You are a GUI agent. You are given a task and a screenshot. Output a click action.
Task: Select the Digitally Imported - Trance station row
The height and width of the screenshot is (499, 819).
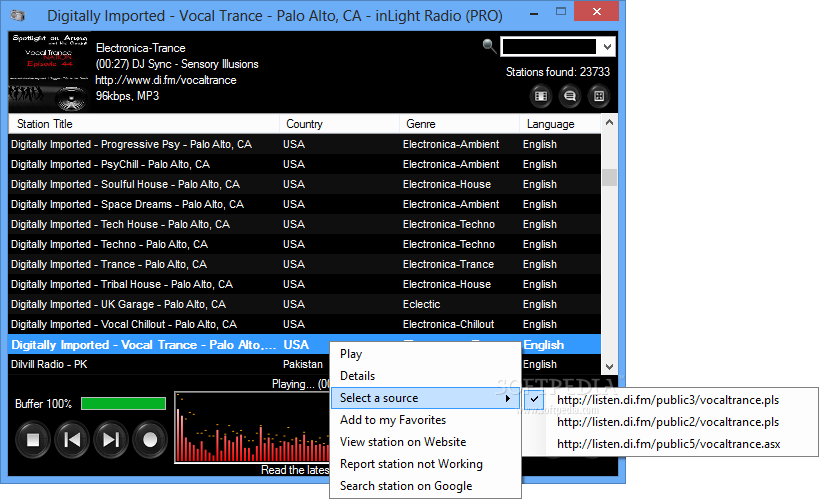pos(305,264)
